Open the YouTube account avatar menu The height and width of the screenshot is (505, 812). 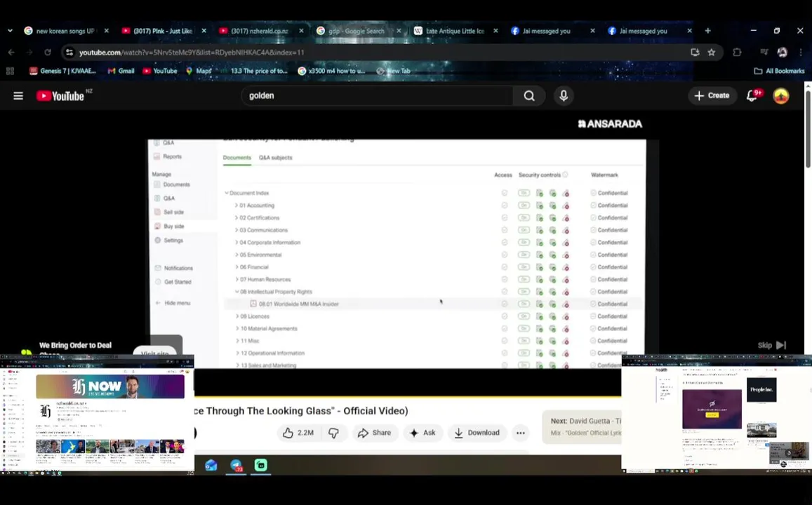[x=781, y=95]
